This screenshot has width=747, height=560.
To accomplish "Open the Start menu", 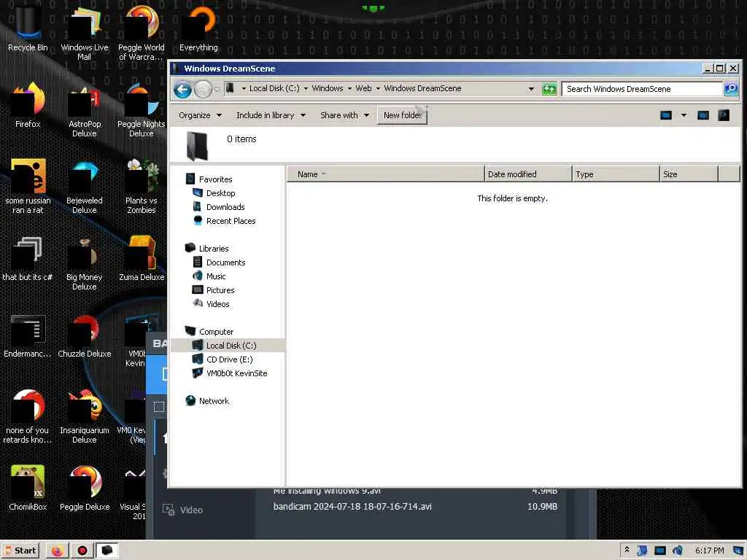I will (21, 551).
